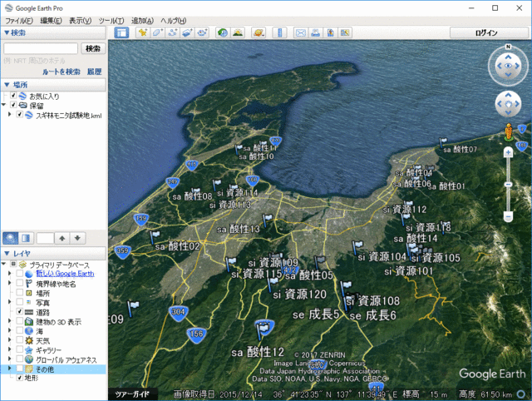Collapse the 検索 panel header
This screenshot has width=532, height=401.
(53, 33)
